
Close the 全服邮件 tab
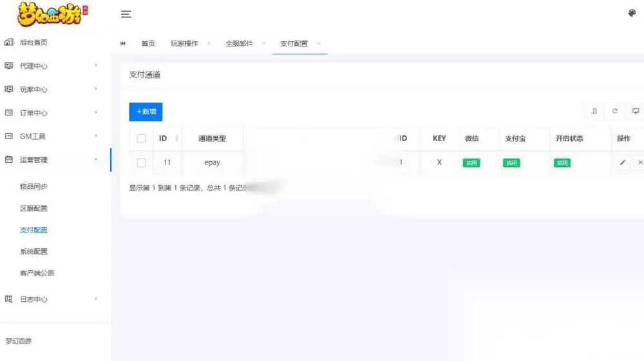coord(263,43)
